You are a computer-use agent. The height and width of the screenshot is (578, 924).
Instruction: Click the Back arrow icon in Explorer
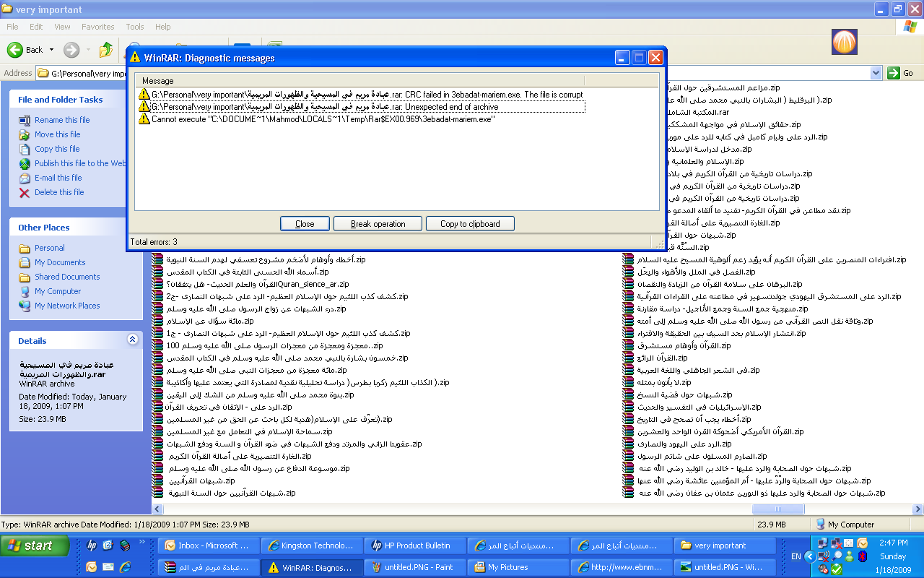[14, 50]
